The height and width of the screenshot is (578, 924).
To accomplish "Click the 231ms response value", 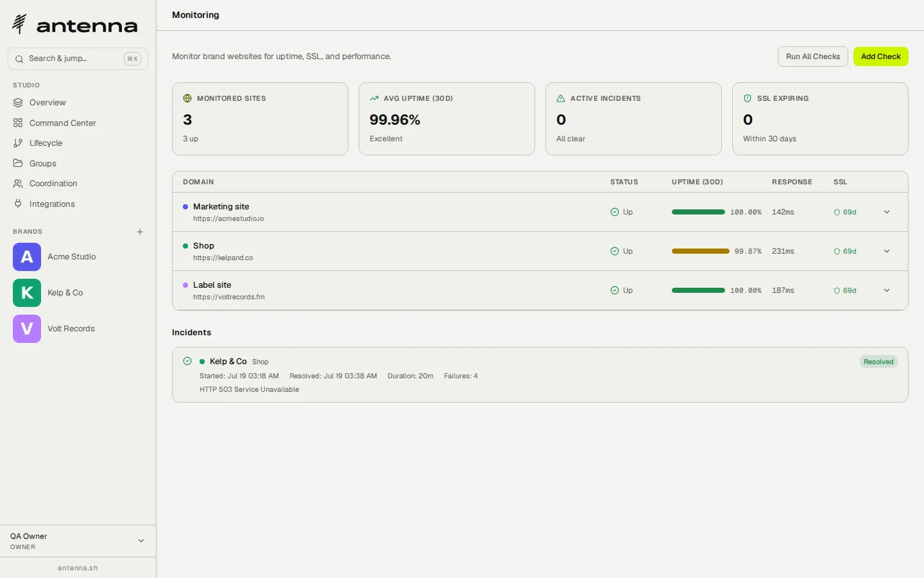I will [783, 251].
